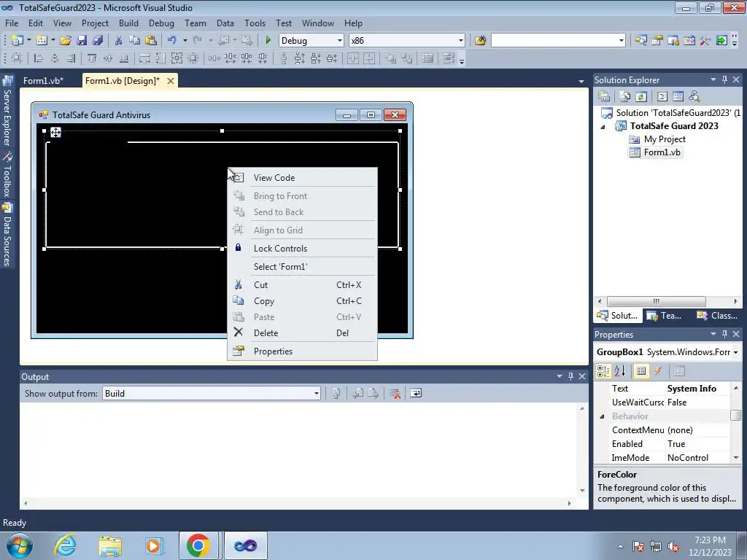Click the Make Same Width layout icon
Viewport: 747px width, 560px height.
pyautogui.click(x=144, y=58)
